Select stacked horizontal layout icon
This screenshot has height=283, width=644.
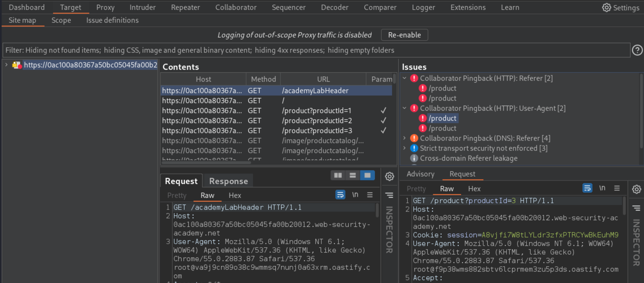click(x=353, y=175)
